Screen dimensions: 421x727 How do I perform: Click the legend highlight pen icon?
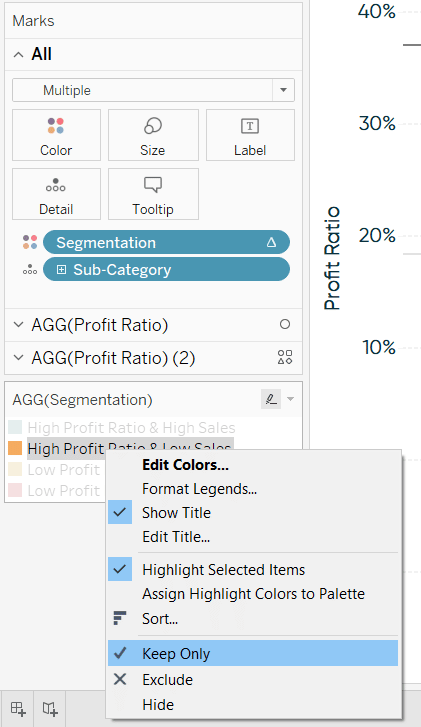click(x=271, y=399)
